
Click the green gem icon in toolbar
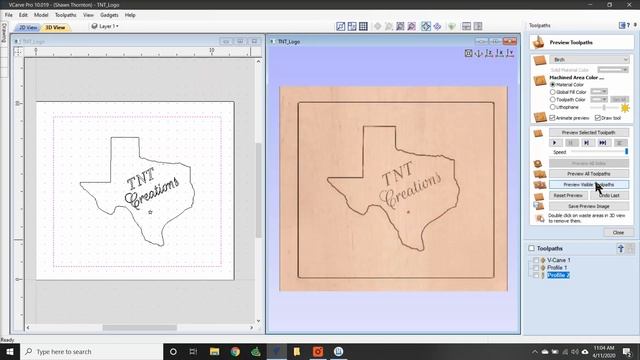point(451,27)
